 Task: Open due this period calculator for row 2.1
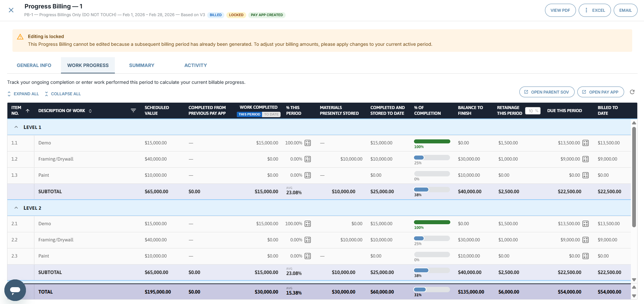[585, 224]
